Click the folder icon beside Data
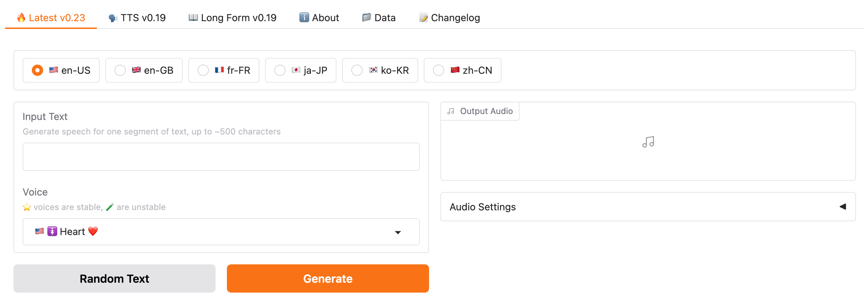 tap(366, 18)
